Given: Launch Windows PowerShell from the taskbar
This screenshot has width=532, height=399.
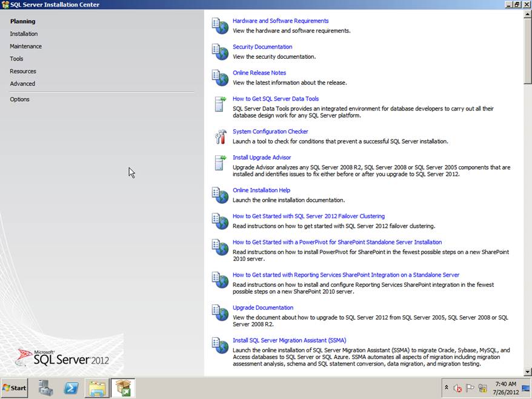Looking at the screenshot, I should (x=71, y=388).
